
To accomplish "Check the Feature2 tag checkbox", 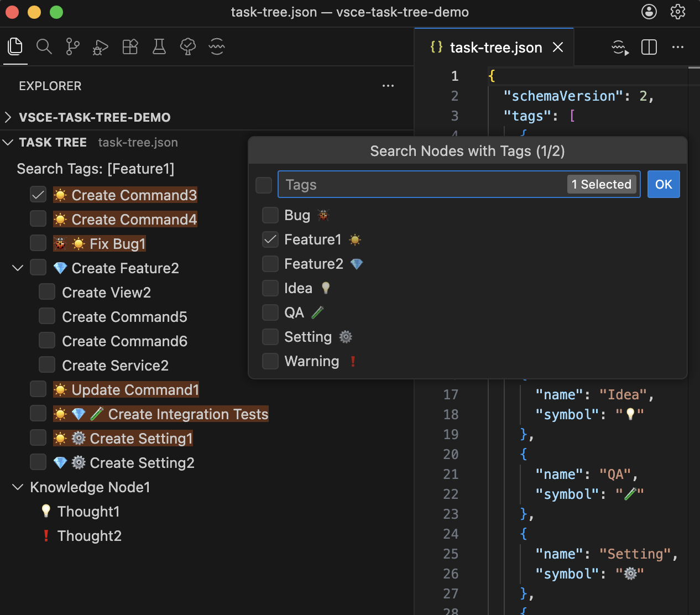I will pos(270,264).
